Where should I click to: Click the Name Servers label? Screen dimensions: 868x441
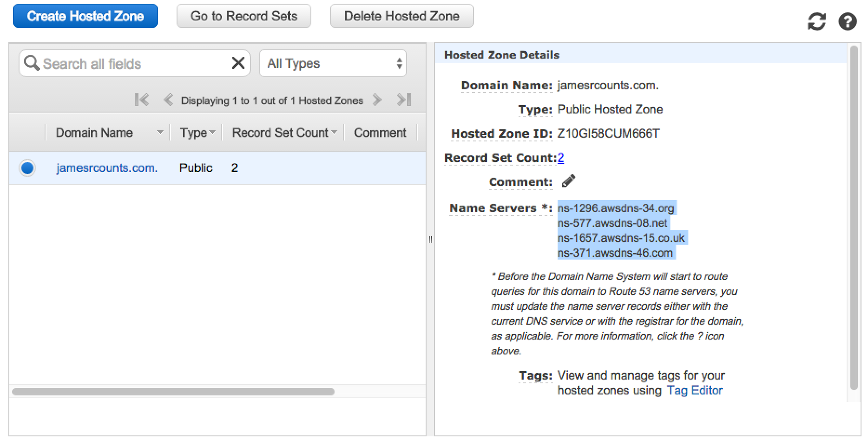pos(500,208)
